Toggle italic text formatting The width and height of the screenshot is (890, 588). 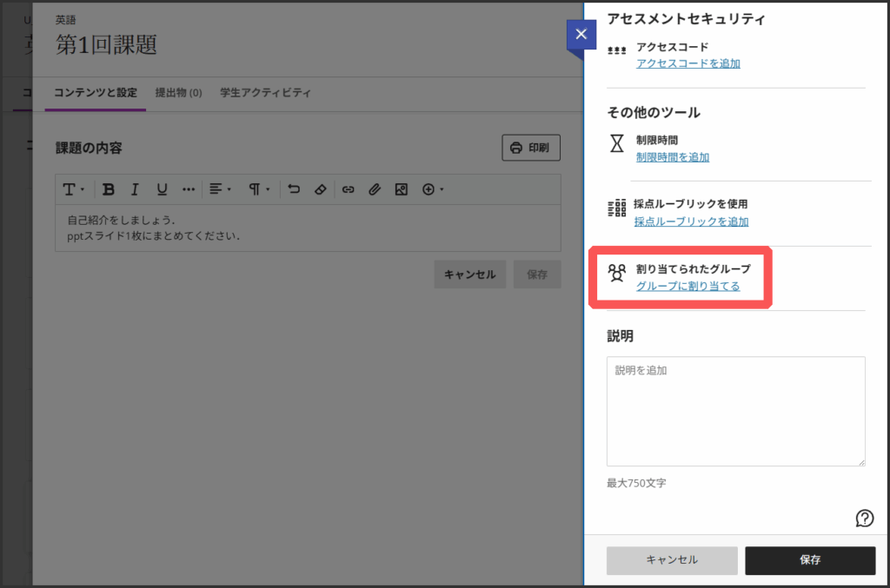[x=135, y=189]
